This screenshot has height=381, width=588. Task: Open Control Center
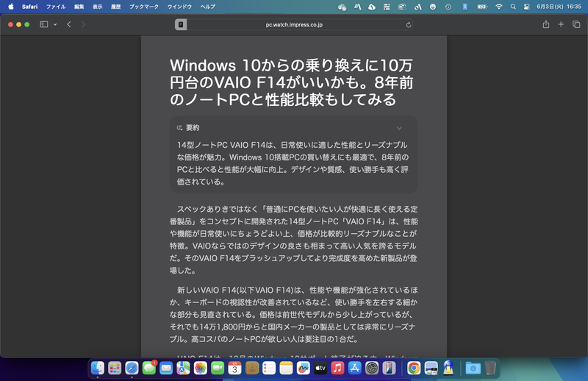526,7
